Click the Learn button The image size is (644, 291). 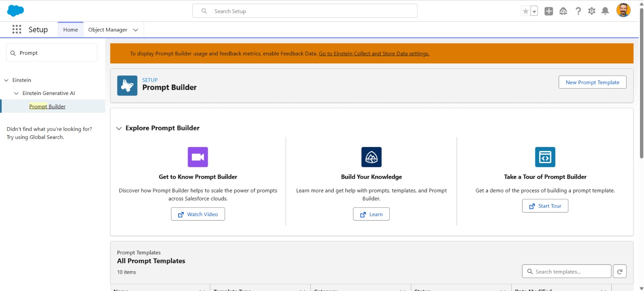click(371, 214)
